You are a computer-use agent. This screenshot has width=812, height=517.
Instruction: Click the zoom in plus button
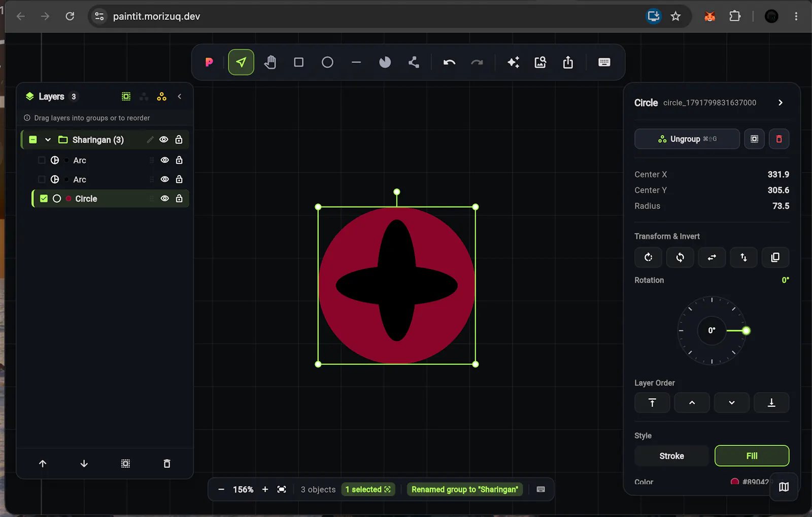[265, 490]
